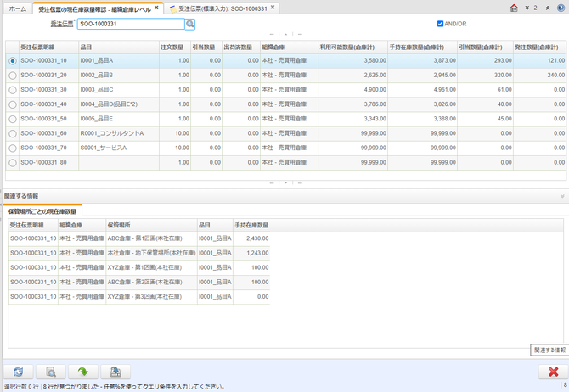Image resolution: width=569 pixels, height=392 pixels.
Task: Click the 2,945.00 on-hand quantity cell
Action: click(423, 76)
